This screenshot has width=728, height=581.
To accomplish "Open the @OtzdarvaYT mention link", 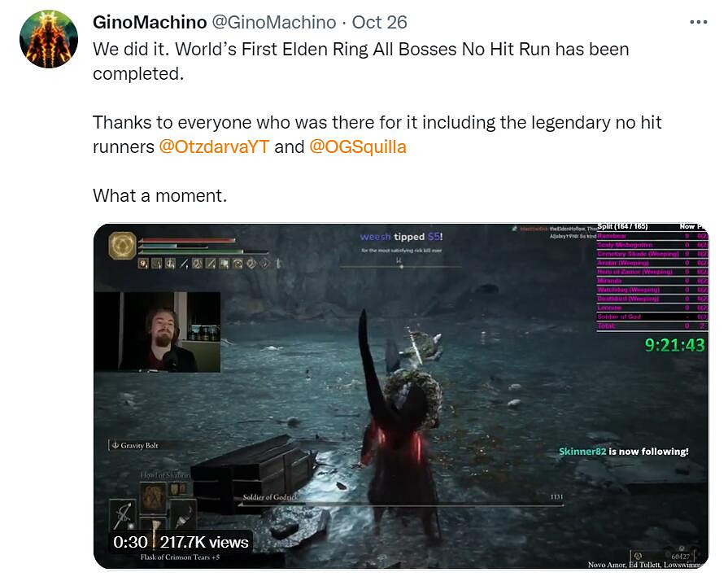I will click(214, 146).
